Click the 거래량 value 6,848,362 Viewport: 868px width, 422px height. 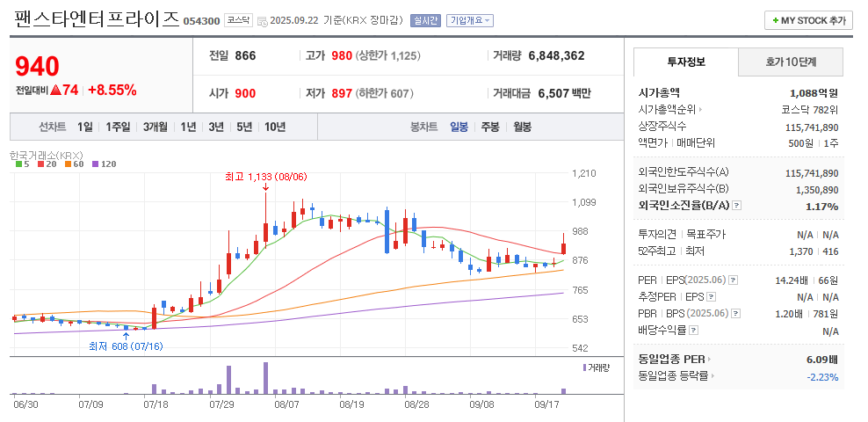pyautogui.click(x=556, y=56)
